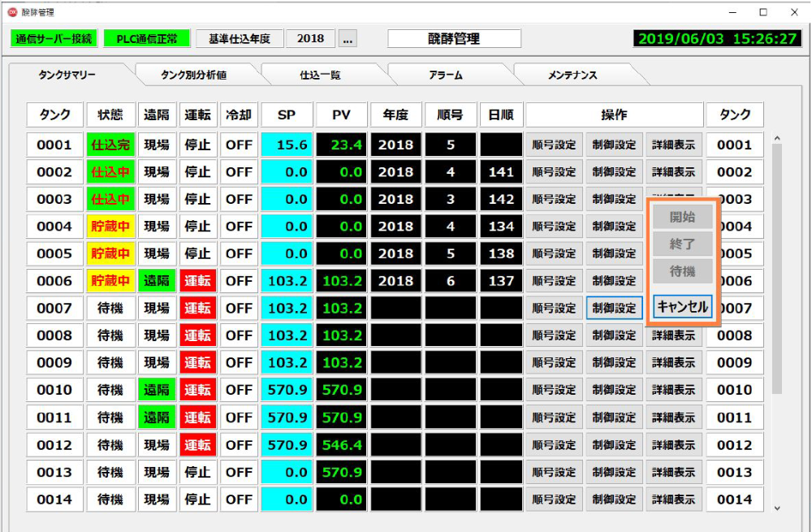The image size is (812, 532).
Task: Open 詳細表示 for tank 0001
Action: 673,145
